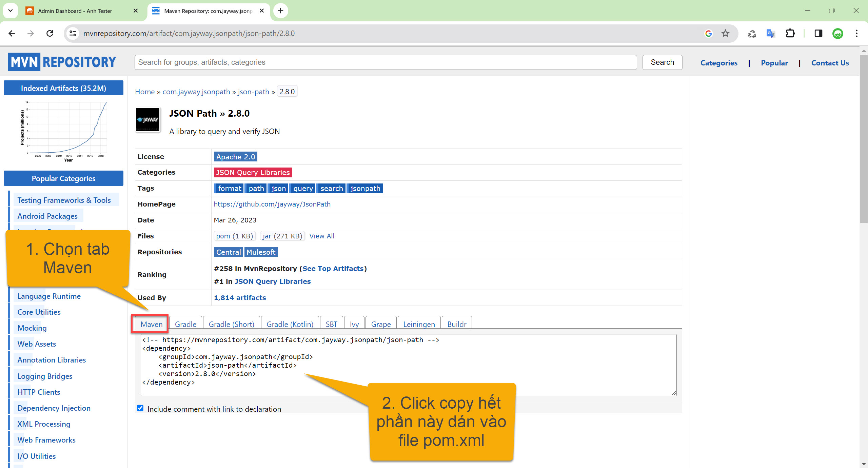The height and width of the screenshot is (468, 868).
Task: Open Google Translate extension icon
Action: (x=771, y=33)
